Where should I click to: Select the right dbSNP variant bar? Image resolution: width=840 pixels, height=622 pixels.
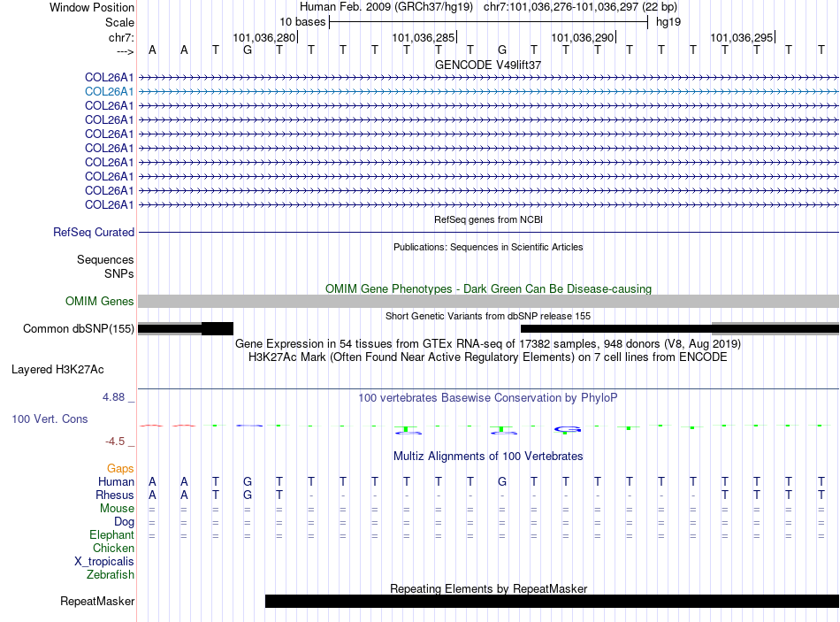tap(680, 328)
